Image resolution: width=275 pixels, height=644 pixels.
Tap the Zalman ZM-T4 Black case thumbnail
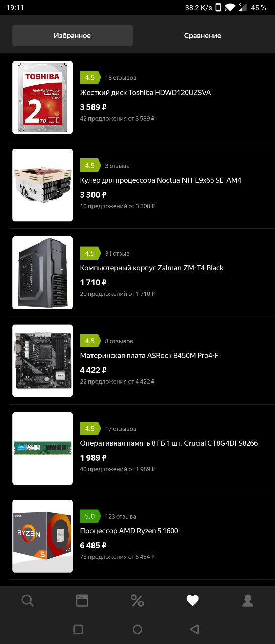43,273
